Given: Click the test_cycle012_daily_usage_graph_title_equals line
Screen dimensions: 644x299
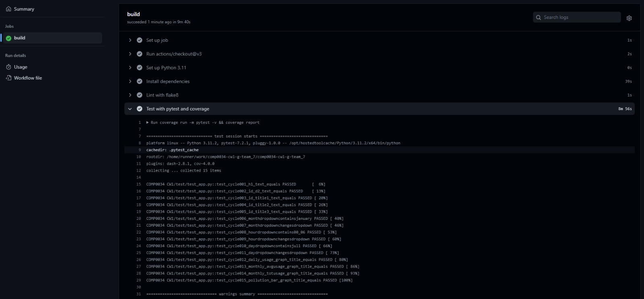Looking at the screenshot, I should click(247, 260).
